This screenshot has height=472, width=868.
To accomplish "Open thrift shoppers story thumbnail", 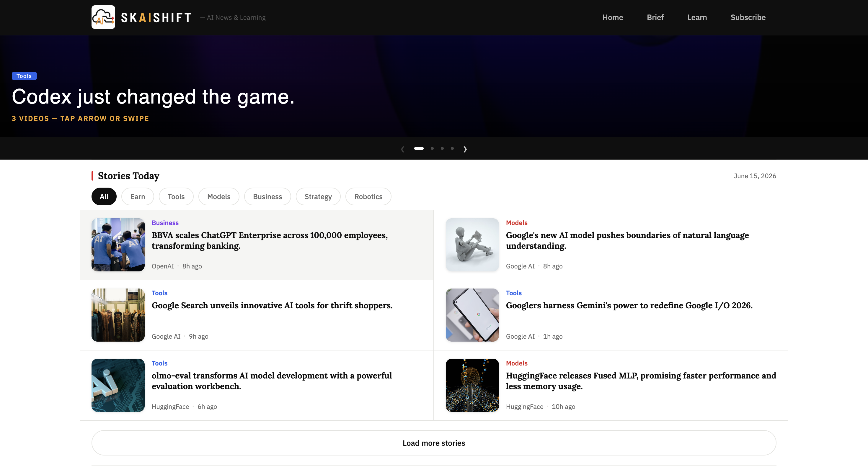I will click(x=118, y=315).
